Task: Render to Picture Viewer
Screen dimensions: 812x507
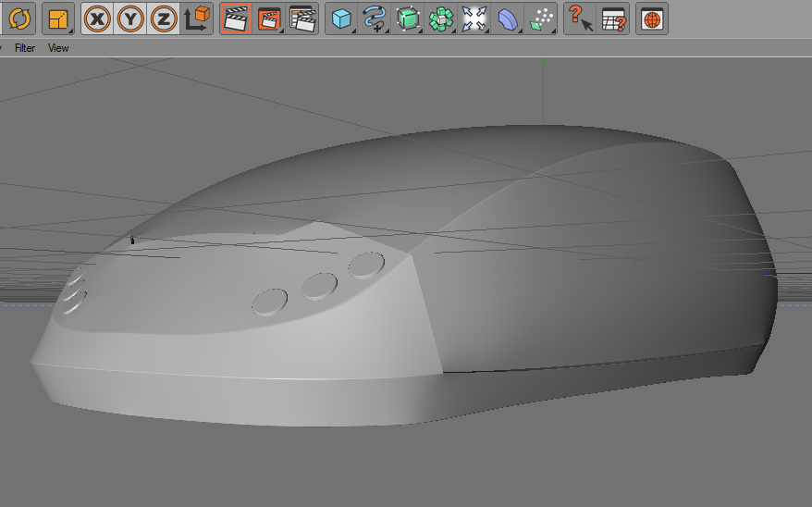Action: coord(269,19)
